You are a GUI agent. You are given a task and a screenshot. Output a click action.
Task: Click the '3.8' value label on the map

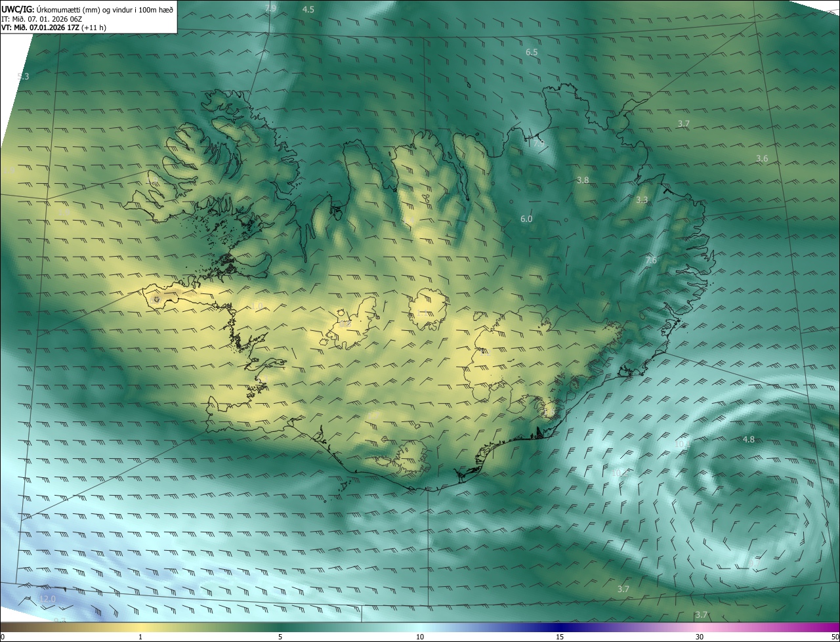pos(583,180)
